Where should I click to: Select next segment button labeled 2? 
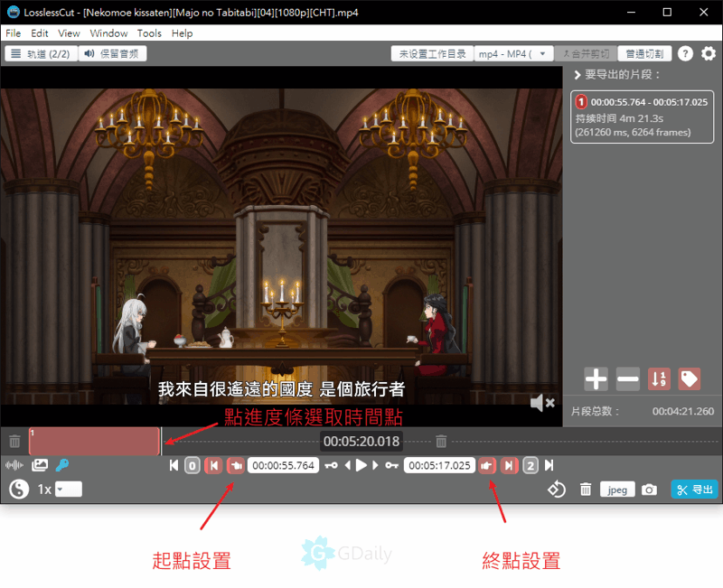click(x=531, y=465)
